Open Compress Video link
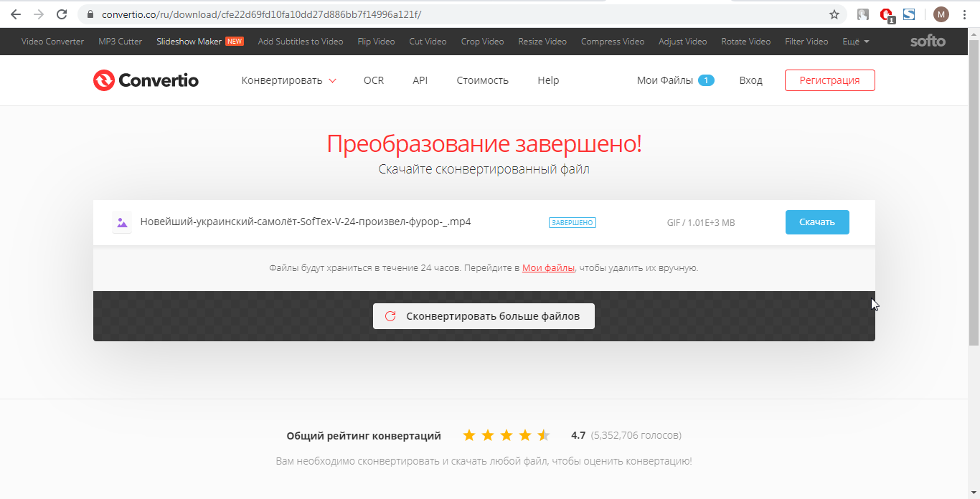980x499 pixels. pyautogui.click(x=613, y=42)
